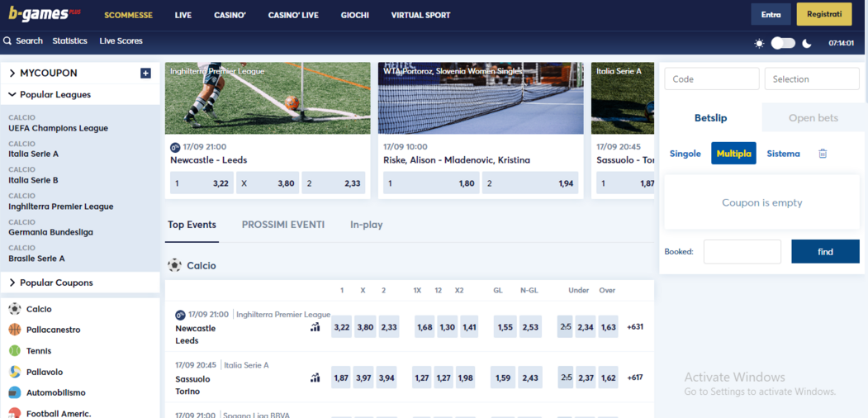Image resolution: width=868 pixels, height=418 pixels.
Task: Open Newcastle-Leeds statistics bar chart icon
Action: pos(315,327)
